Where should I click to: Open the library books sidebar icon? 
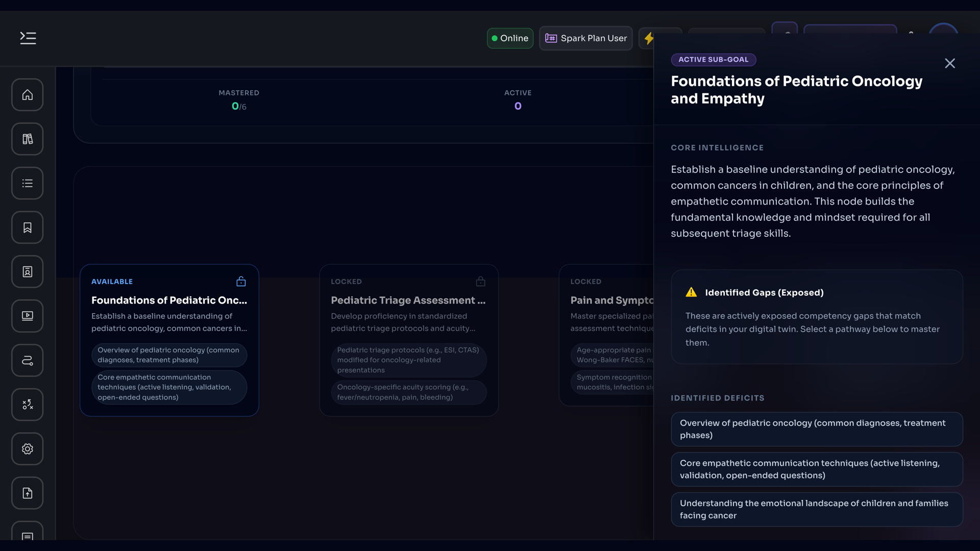click(28, 139)
